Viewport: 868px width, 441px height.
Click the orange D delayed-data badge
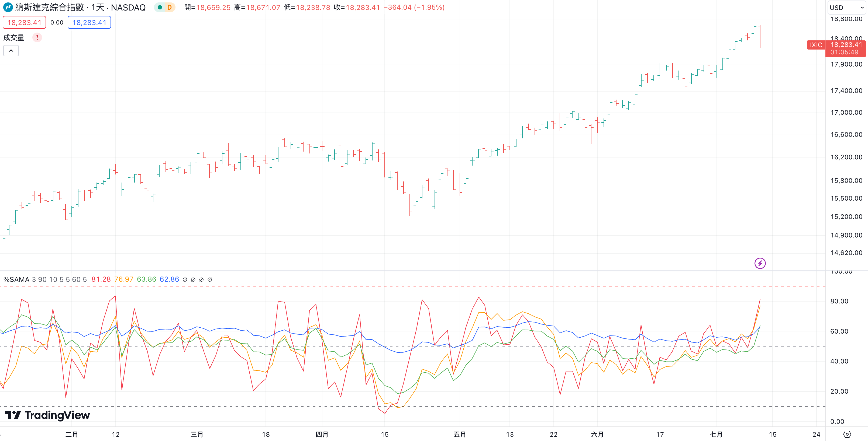click(x=170, y=7)
